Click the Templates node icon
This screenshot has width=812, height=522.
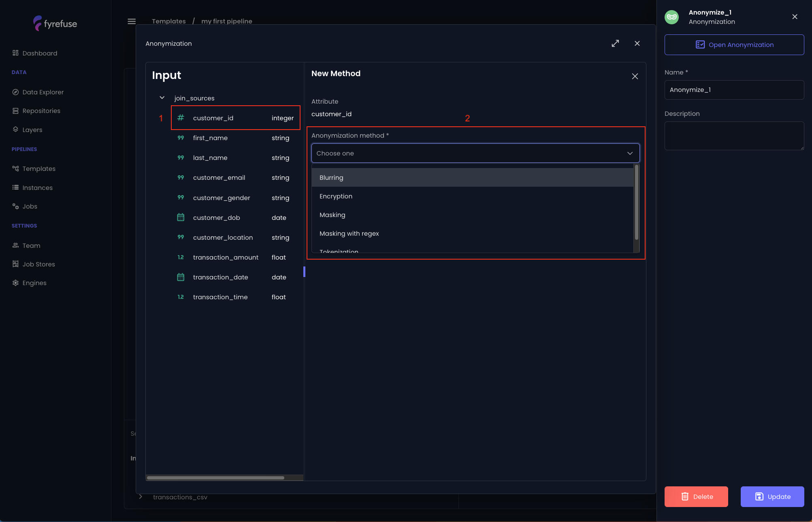pyautogui.click(x=15, y=168)
